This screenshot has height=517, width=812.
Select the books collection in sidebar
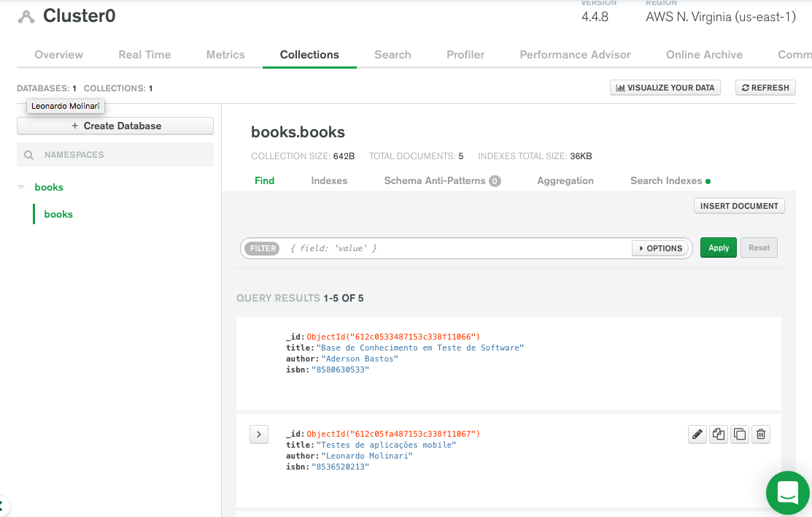tap(58, 214)
